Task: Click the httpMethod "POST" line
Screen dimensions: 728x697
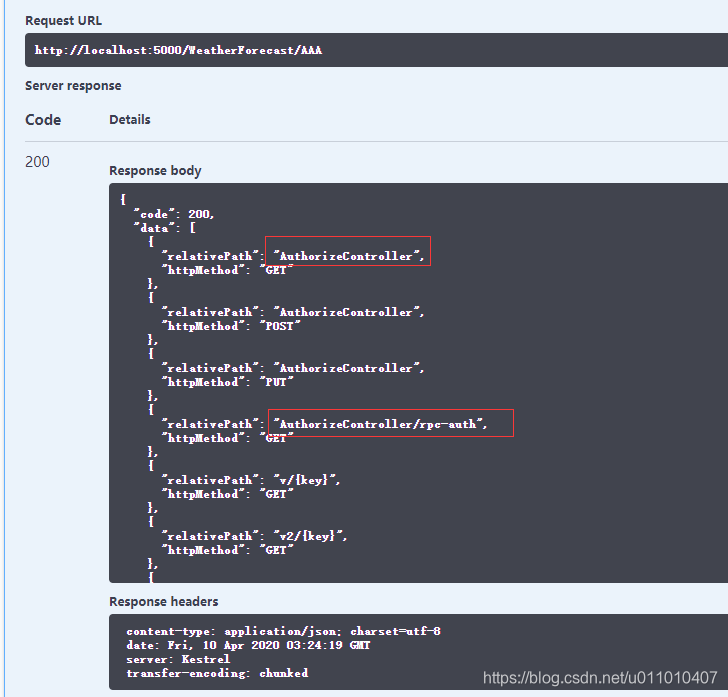Action: coord(231,326)
